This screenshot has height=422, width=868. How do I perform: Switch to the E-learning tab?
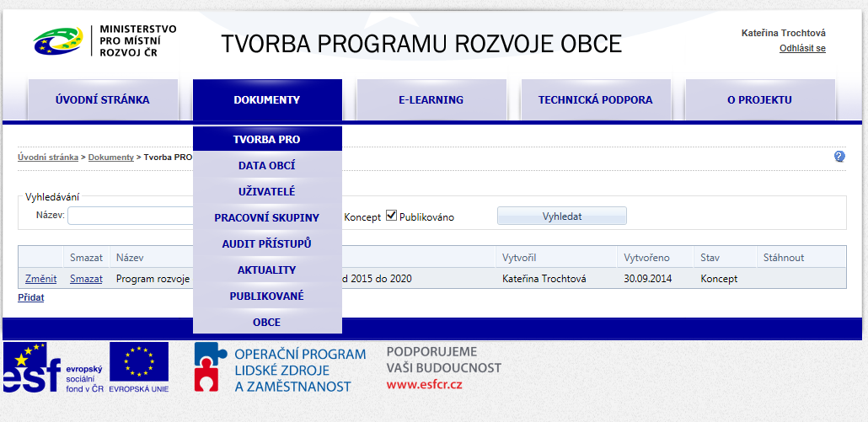[431, 100]
